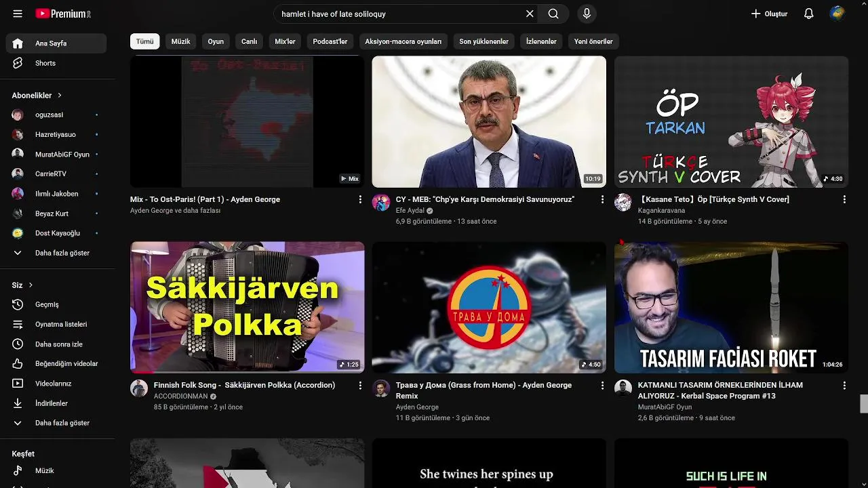Open the account avatar menu
The image size is (868, 488).
coord(837,14)
